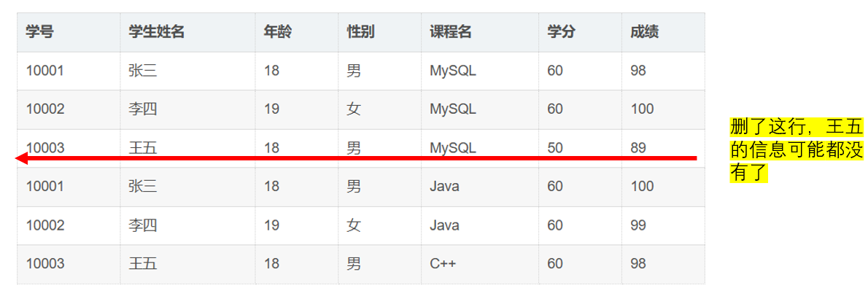868x288 pixels.
Task: Click gender 女 in 李四's MySQL row
Action: [x=354, y=109]
